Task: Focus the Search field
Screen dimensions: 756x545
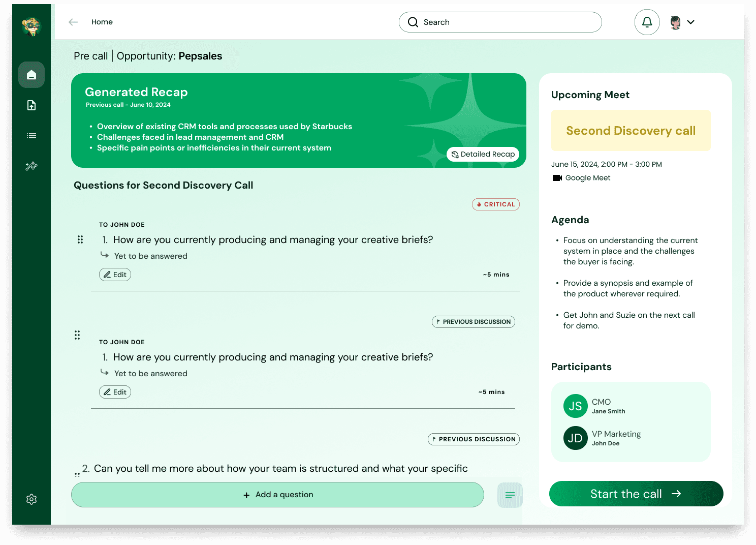Action: click(x=500, y=22)
